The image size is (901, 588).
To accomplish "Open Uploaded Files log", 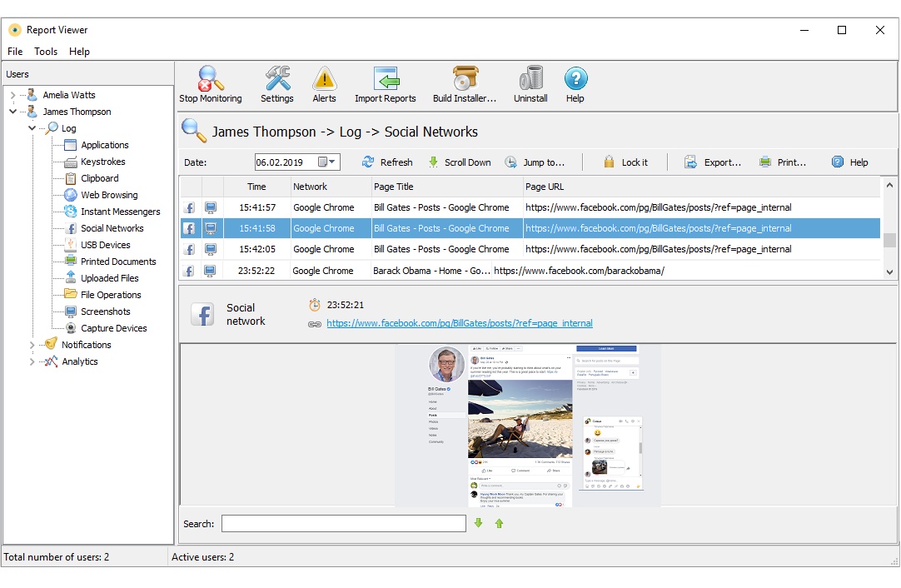I will click(x=109, y=278).
